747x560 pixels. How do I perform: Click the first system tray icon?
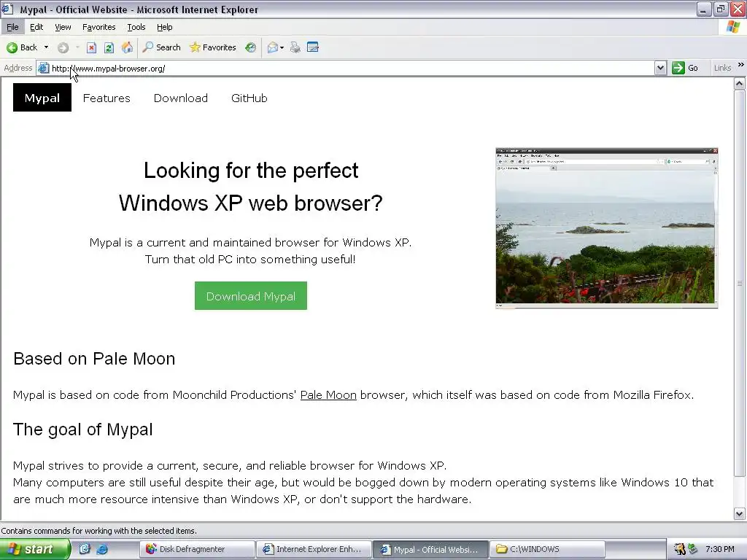679,549
